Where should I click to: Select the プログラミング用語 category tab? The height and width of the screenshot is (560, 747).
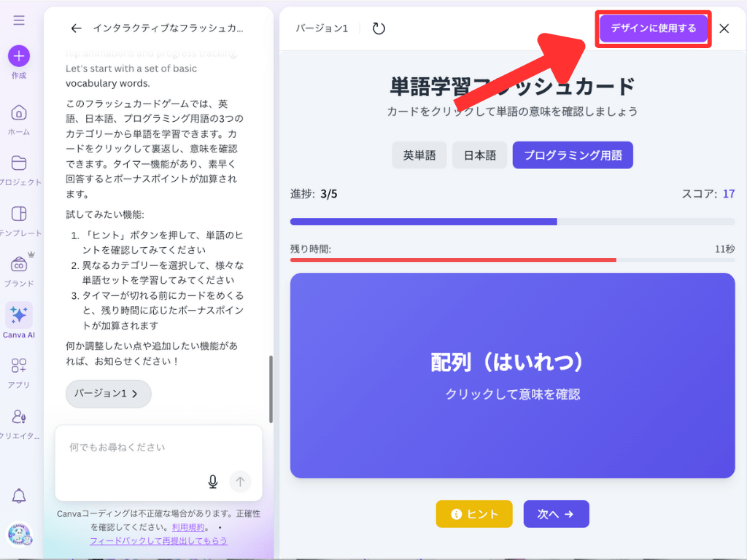[573, 155]
